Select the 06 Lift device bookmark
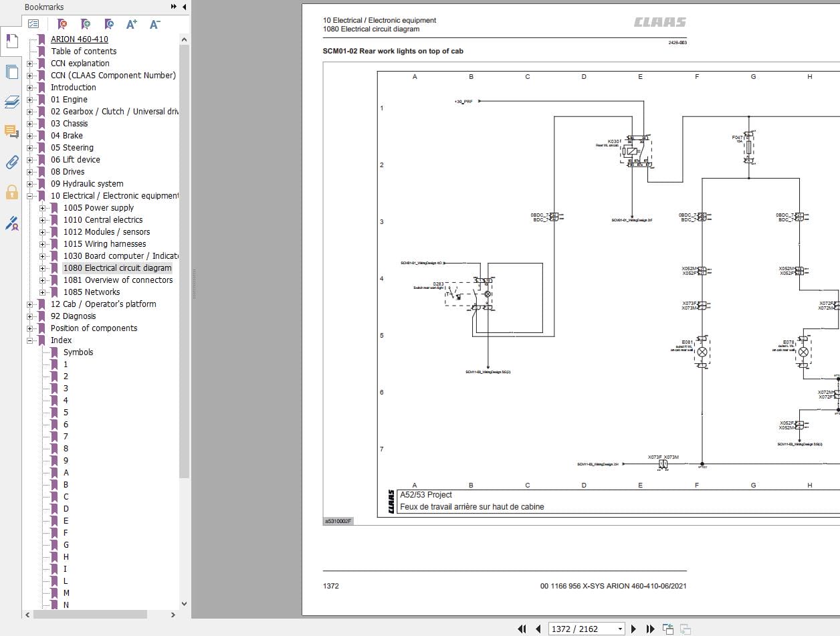The image size is (840, 636). 75,160
